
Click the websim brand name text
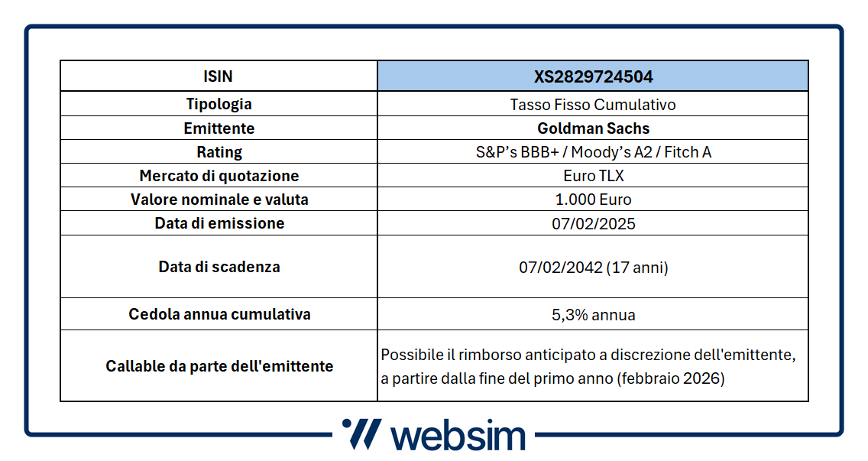coord(458,436)
